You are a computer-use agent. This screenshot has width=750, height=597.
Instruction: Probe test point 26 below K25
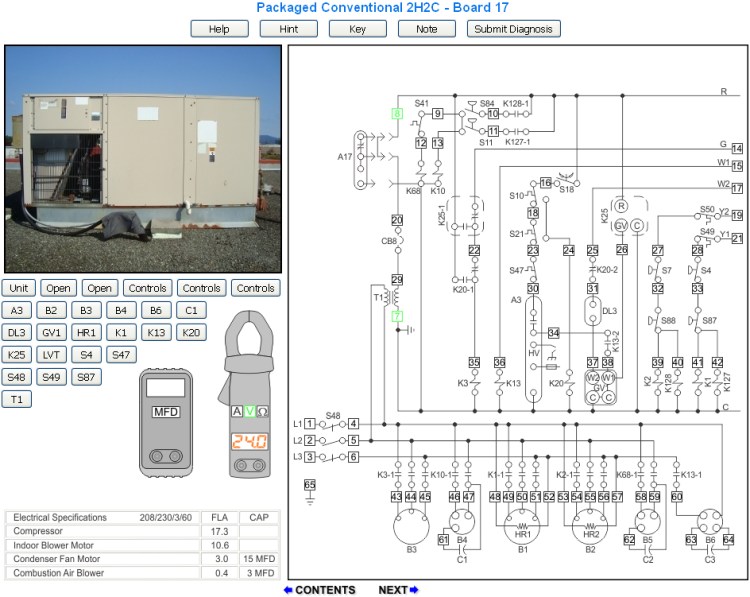coord(621,250)
